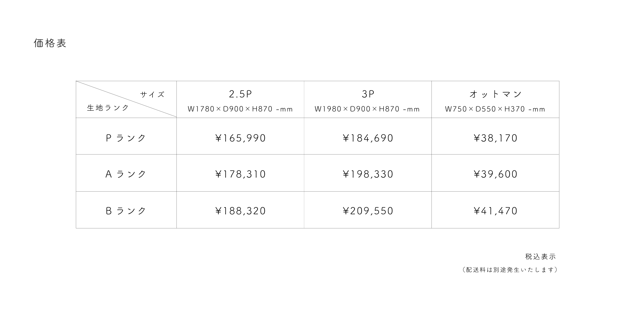
Task: Click the ¥188,320 price cell
Action: tap(240, 211)
